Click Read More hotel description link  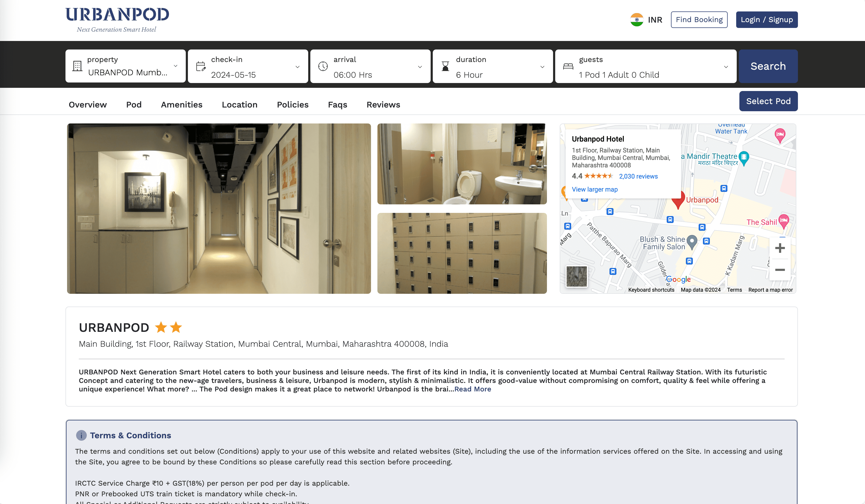pos(473,389)
